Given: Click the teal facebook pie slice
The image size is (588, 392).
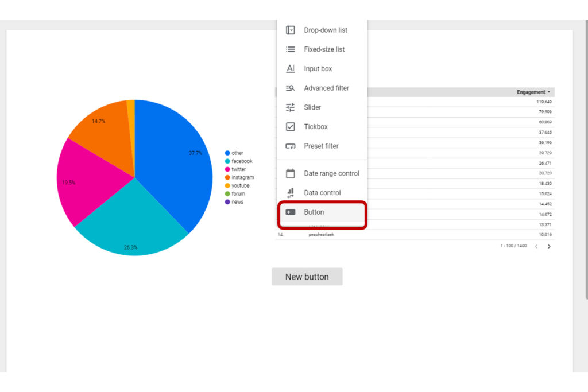Looking at the screenshot, I should pyautogui.click(x=131, y=221).
